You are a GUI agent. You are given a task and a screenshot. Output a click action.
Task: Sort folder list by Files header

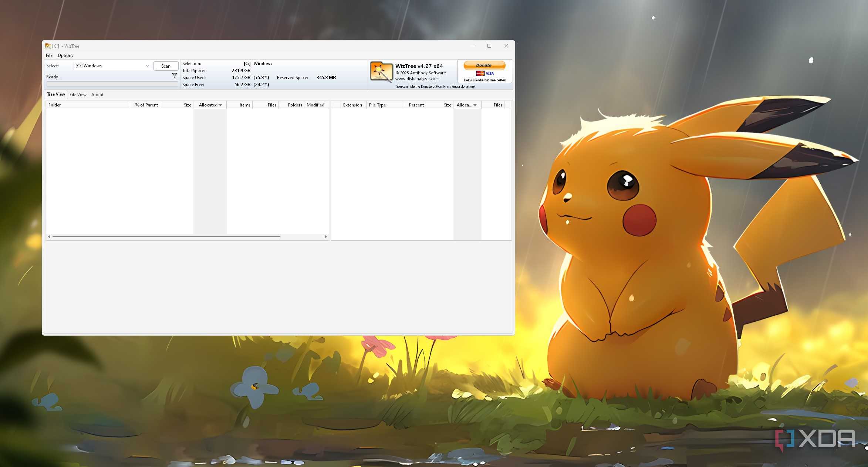(266, 105)
